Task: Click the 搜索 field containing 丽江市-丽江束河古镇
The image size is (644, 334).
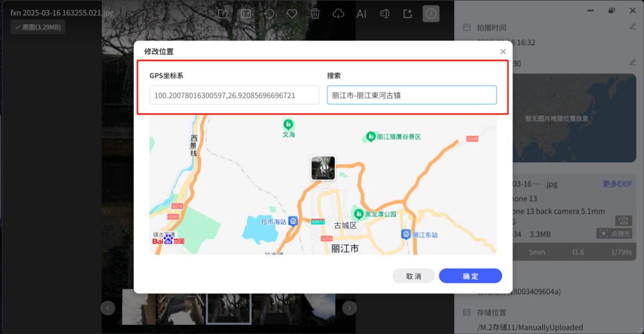Action: tap(412, 95)
